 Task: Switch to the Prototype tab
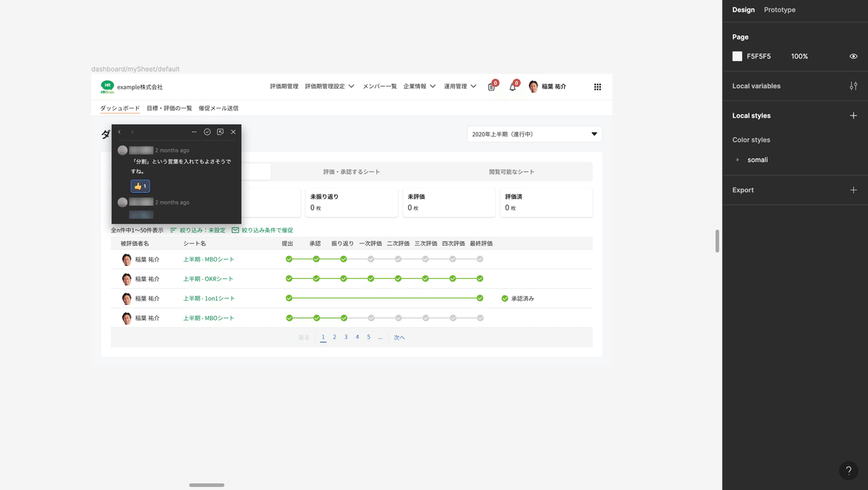coord(780,10)
